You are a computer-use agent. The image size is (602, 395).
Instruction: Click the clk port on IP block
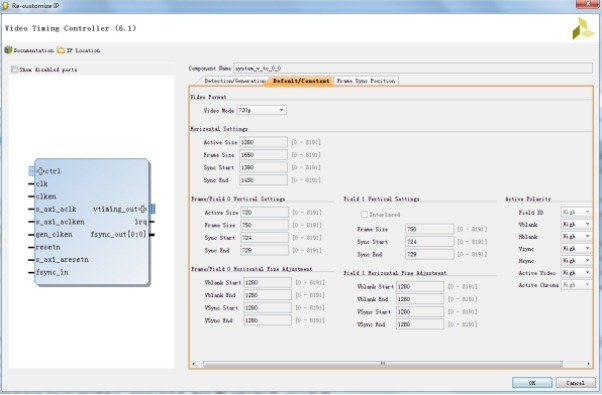pos(42,184)
